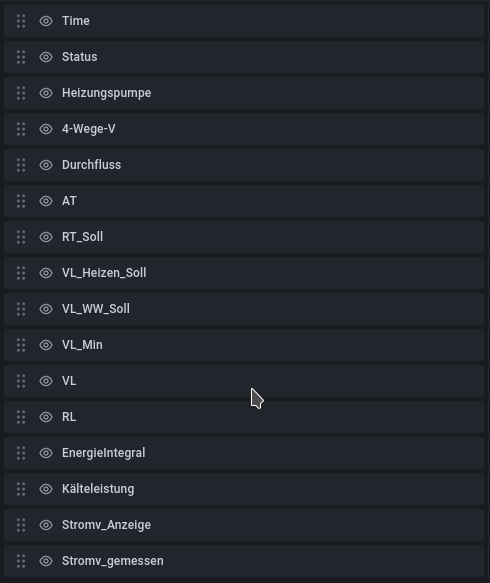
Task: Toggle eye icon for 4-Wege-V
Action: [46, 129]
